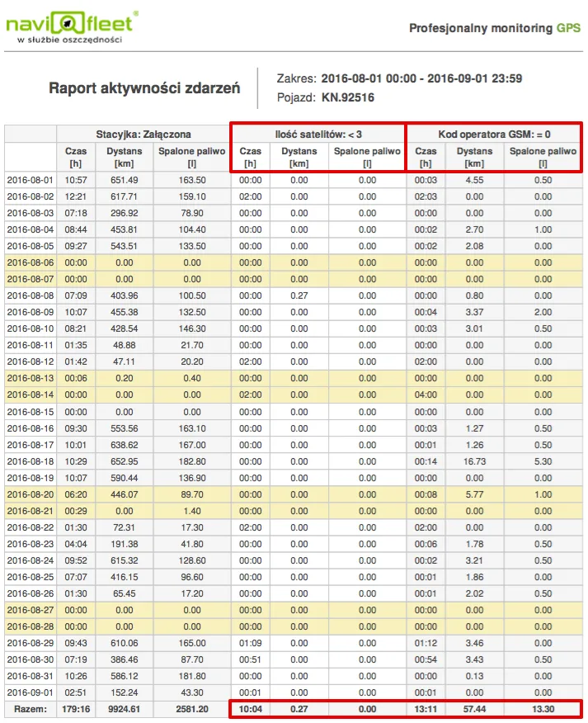Click GSM total fuel '13.30'

tap(543, 710)
